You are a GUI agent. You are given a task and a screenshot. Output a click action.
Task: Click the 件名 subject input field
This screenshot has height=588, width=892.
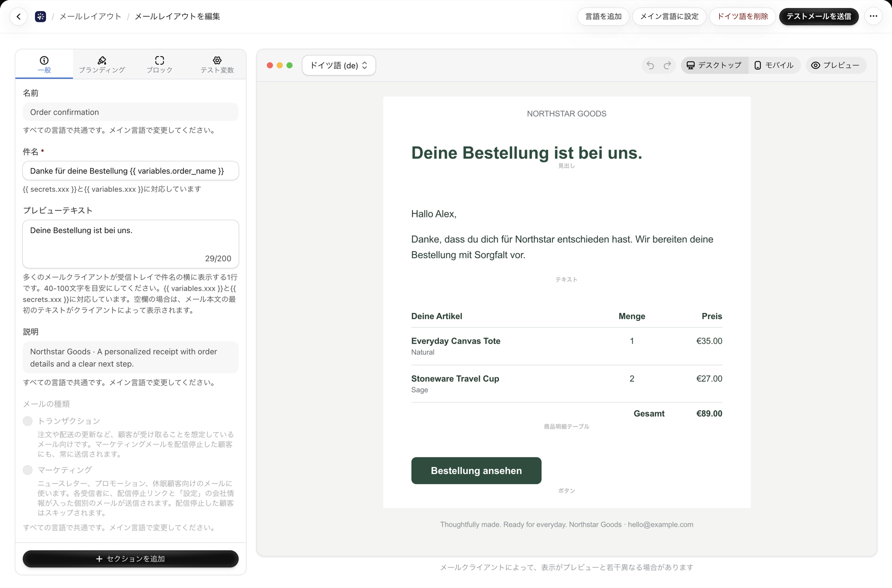point(131,171)
